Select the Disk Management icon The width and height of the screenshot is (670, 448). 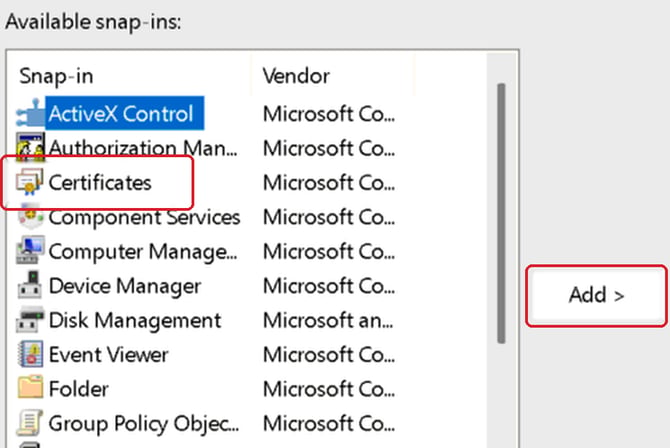tap(30, 320)
